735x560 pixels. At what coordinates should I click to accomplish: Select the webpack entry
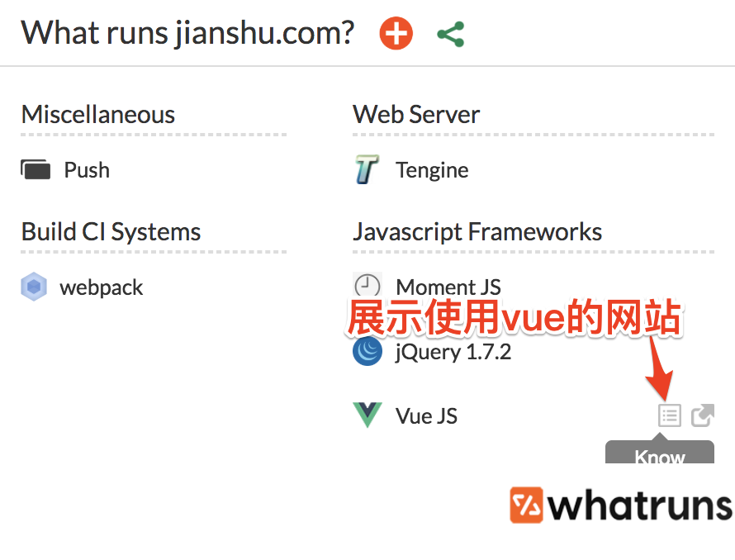82,287
